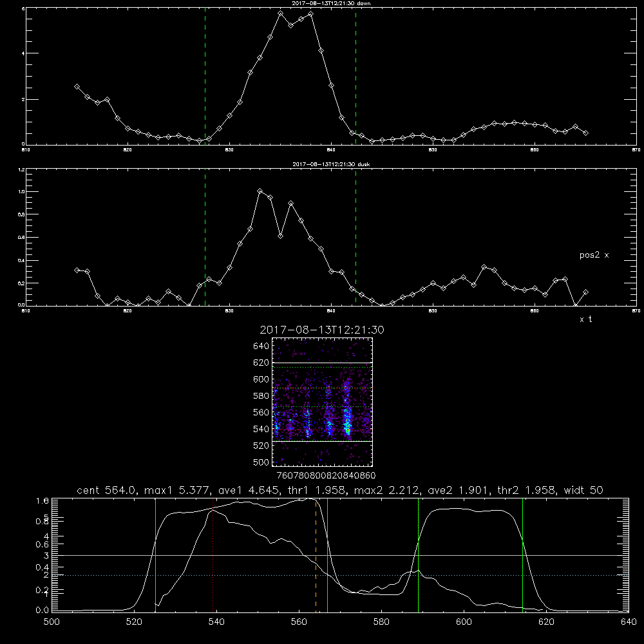Viewport: 644px width, 644px height.
Task: Click the '560' label on bottom x-axis
Action: pyautogui.click(x=299, y=622)
